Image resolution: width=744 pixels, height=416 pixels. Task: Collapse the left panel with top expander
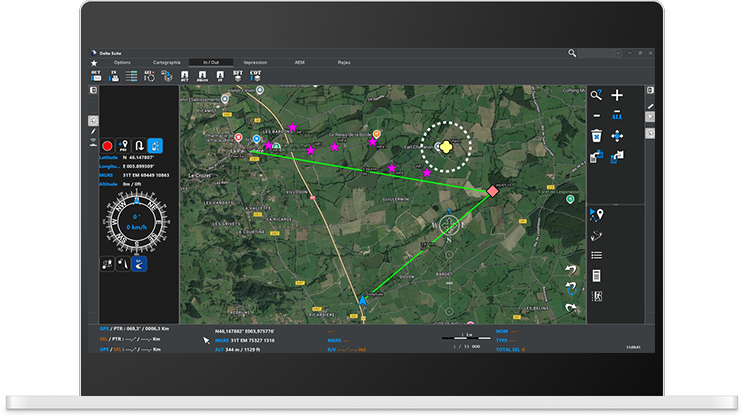click(x=93, y=91)
